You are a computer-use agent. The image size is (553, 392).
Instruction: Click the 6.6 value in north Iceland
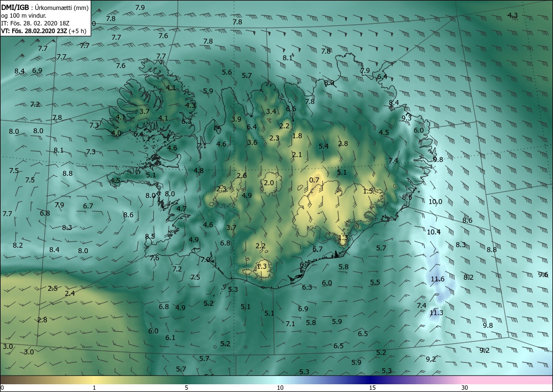[x=291, y=108]
